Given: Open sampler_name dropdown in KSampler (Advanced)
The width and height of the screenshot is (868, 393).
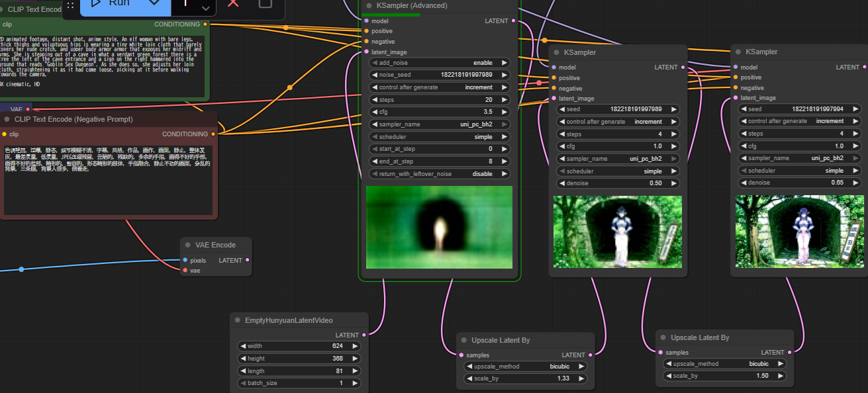Looking at the screenshot, I should tap(440, 124).
